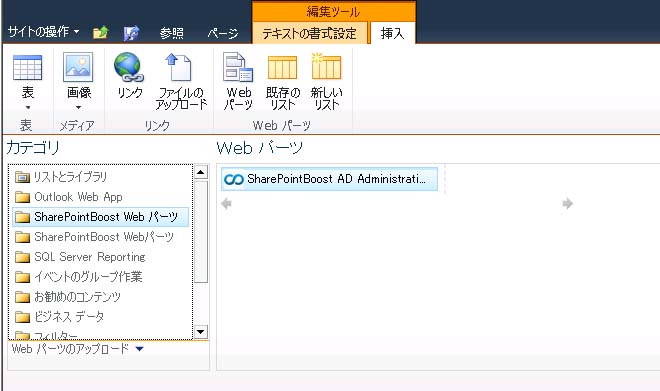Create a list via 新しいリスト icon
Viewport: 660px width, 391px height.
326,66
